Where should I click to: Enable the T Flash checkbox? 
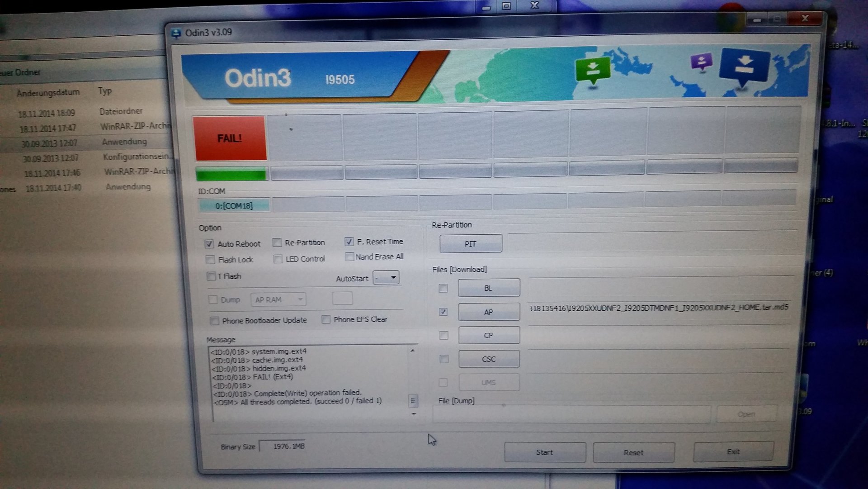211,276
